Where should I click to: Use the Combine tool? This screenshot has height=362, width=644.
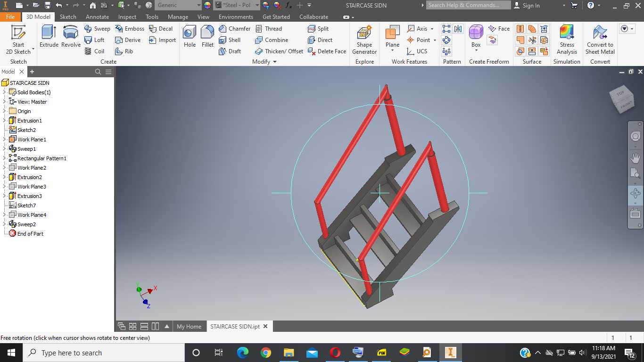coord(272,40)
